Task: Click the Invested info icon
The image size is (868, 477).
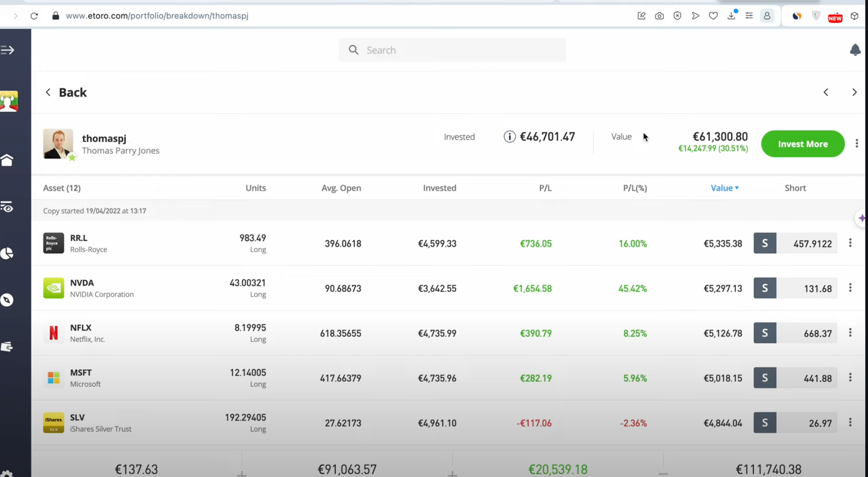Action: tap(509, 137)
